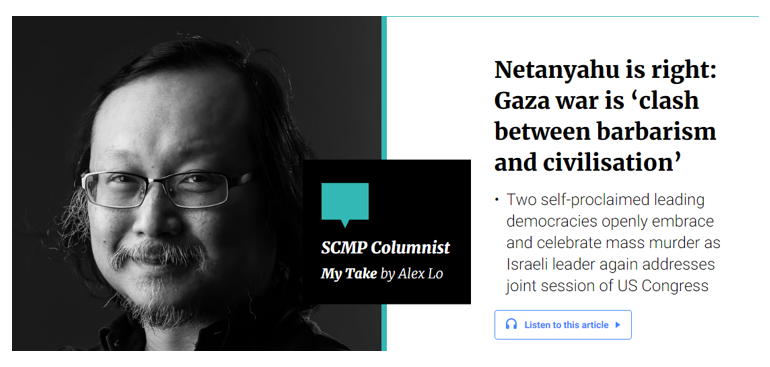The height and width of the screenshot is (367, 770).
Task: Click the 'Israeli leader again addresses' line
Action: (x=610, y=264)
